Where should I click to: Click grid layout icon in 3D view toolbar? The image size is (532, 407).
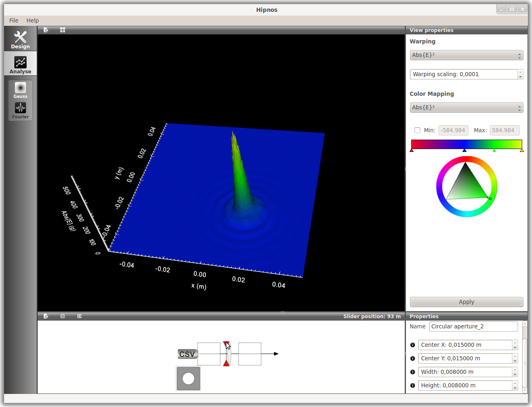coord(63,30)
